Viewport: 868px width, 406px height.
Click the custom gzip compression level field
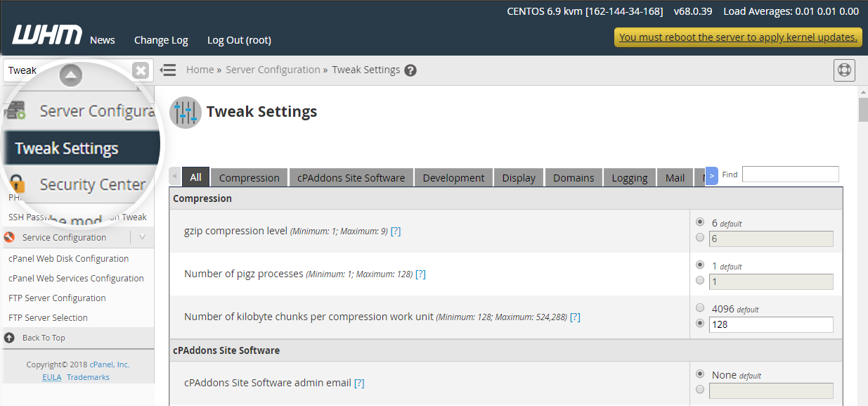pyautogui.click(x=771, y=239)
